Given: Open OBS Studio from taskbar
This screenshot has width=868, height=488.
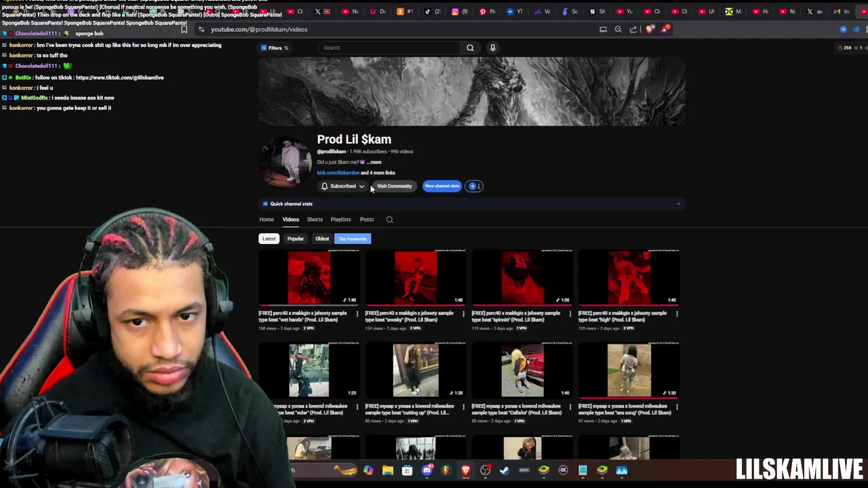Looking at the screenshot, I should point(486,470).
